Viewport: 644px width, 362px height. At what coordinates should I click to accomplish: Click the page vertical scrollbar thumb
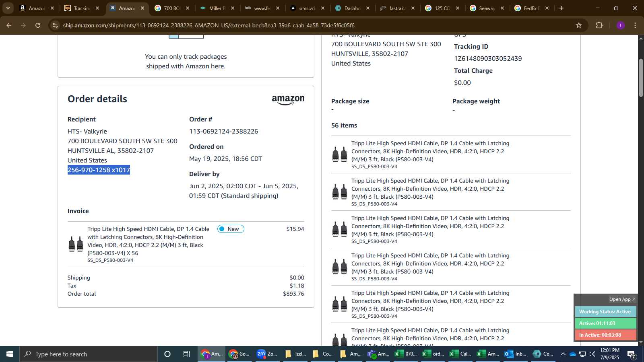tap(641, 78)
